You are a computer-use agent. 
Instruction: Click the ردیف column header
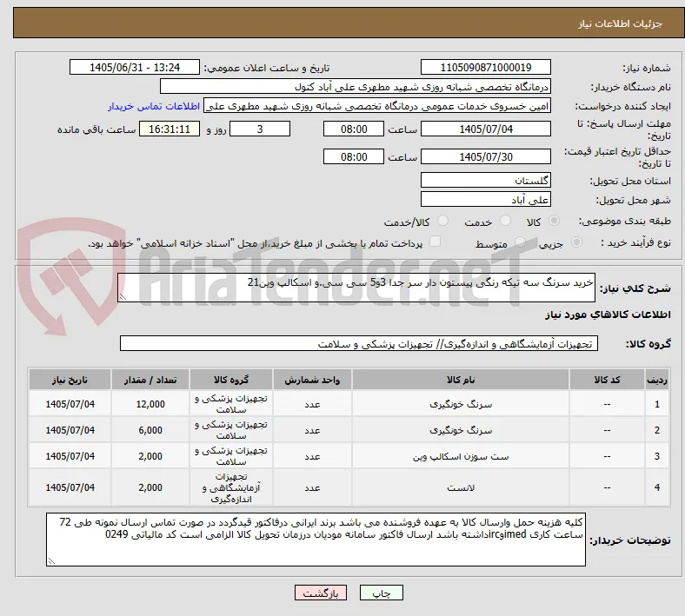click(x=657, y=380)
